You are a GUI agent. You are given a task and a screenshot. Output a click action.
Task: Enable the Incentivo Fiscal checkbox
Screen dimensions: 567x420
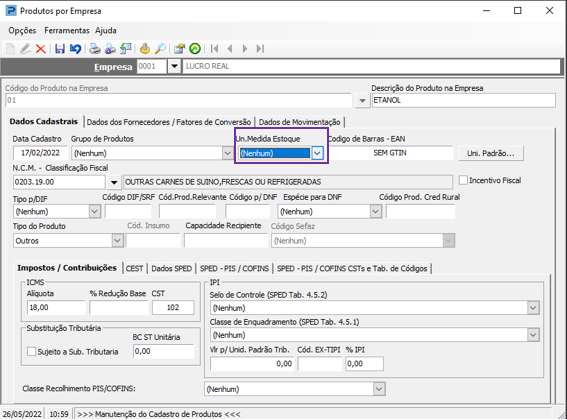463,180
